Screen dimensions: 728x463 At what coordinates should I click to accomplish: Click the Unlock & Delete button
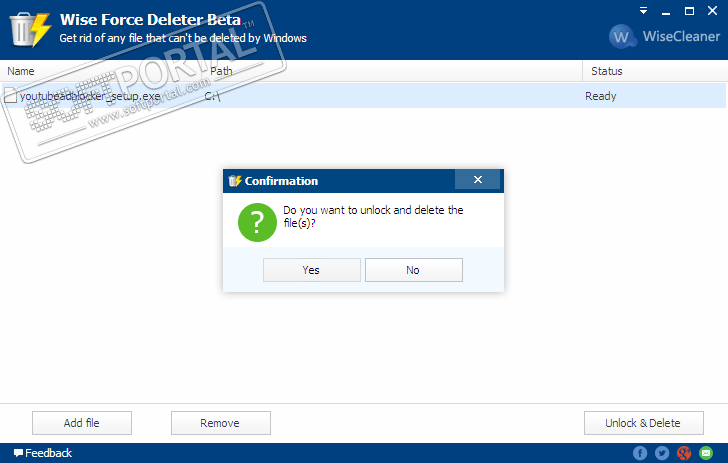[x=644, y=423]
